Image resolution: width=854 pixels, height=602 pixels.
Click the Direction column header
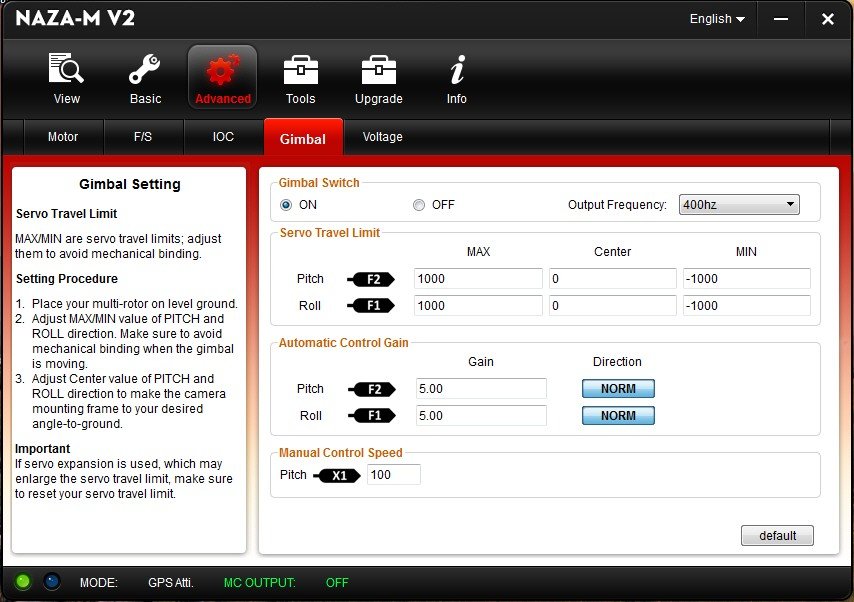(617, 361)
